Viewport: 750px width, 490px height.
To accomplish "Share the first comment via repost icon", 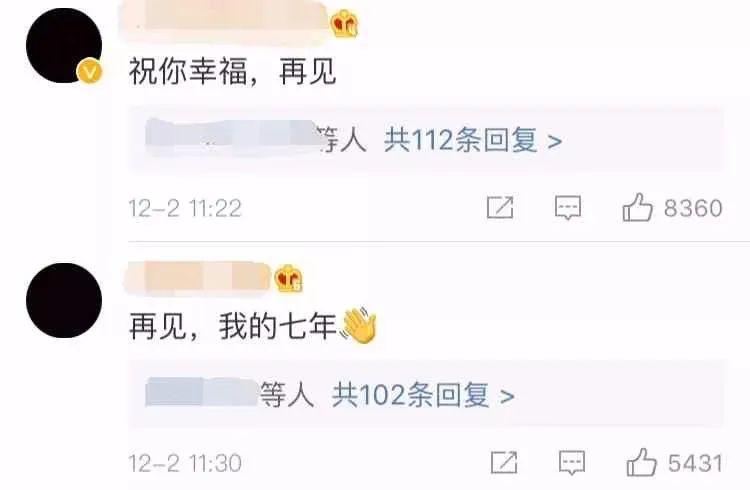I will (x=500, y=208).
